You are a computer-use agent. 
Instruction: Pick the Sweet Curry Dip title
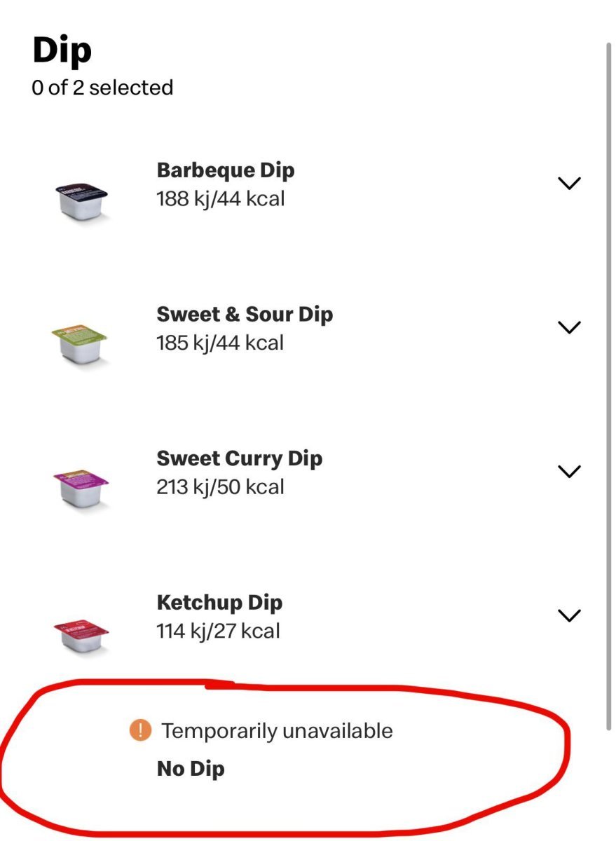pos(239,458)
